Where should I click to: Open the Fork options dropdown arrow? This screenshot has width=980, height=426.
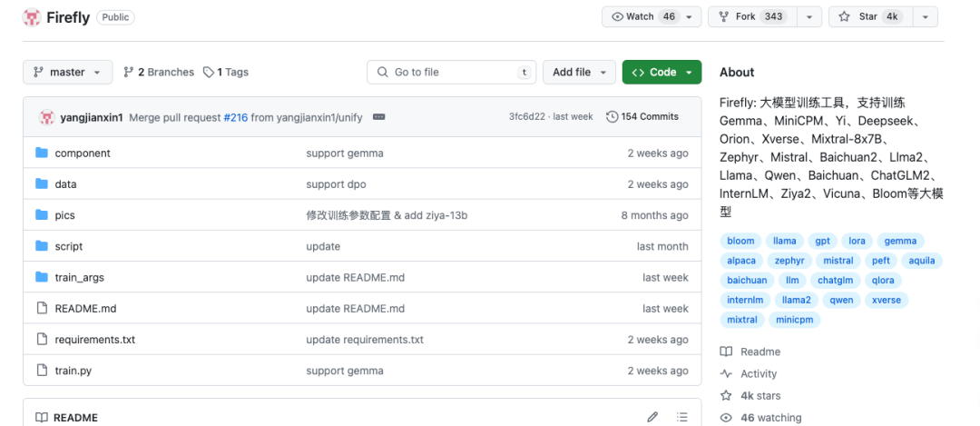click(x=809, y=17)
